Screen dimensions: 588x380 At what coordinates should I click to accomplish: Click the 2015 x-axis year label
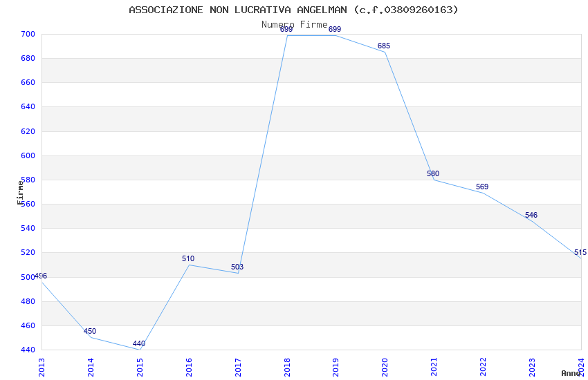pyautogui.click(x=140, y=367)
